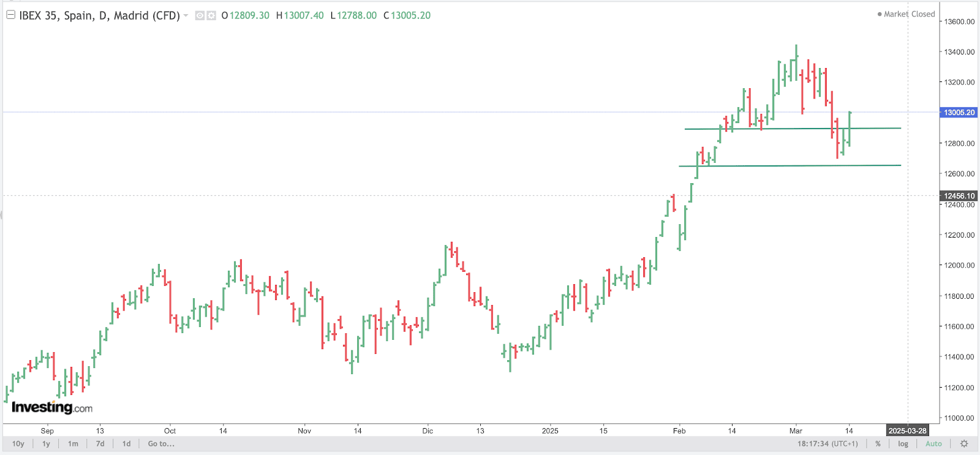The width and height of the screenshot is (980, 455).
Task: Toggle log scale mode
Action: point(903,444)
